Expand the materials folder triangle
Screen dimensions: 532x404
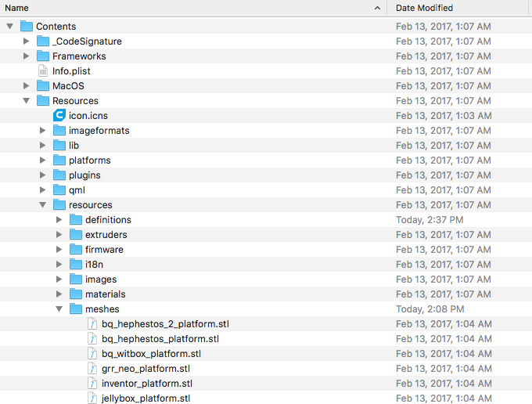pyautogui.click(x=59, y=294)
